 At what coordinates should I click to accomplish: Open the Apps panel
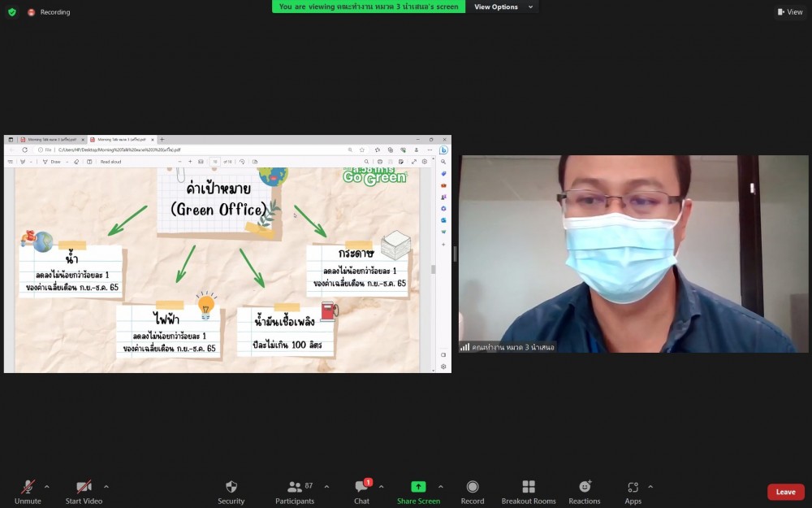(x=633, y=492)
